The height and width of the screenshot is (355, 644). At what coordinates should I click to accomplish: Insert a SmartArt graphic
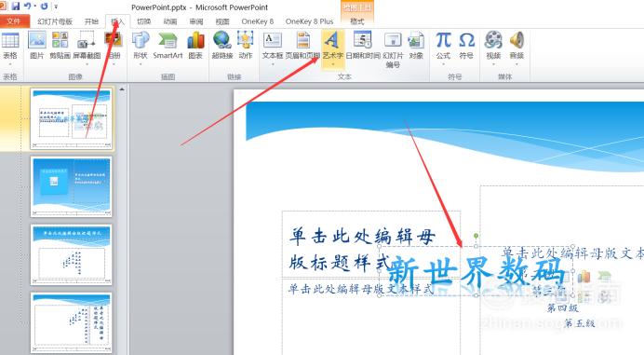click(168, 46)
